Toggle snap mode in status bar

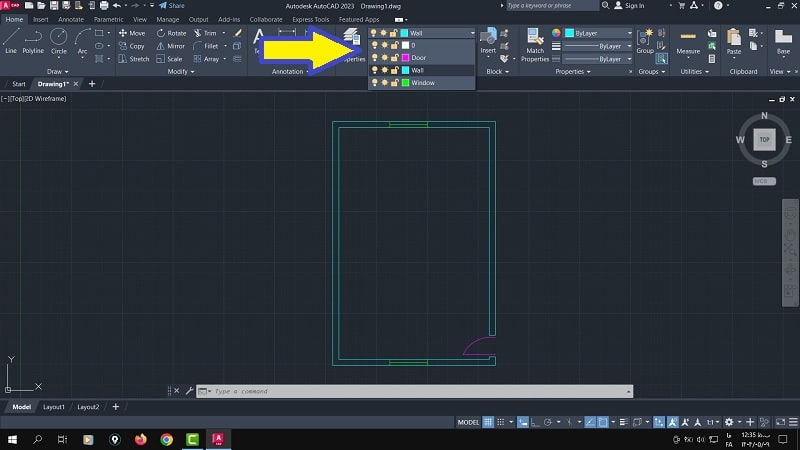(501, 422)
